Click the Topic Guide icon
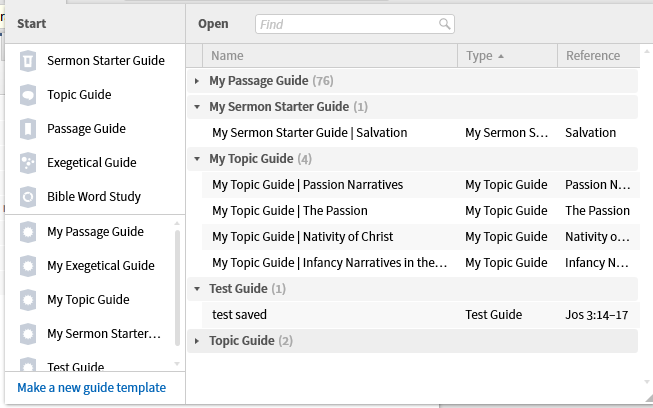653x408 pixels. click(x=28, y=95)
